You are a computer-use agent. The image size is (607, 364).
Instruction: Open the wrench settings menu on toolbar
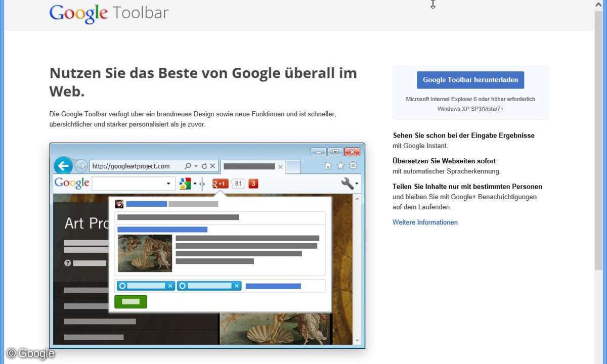pyautogui.click(x=350, y=184)
